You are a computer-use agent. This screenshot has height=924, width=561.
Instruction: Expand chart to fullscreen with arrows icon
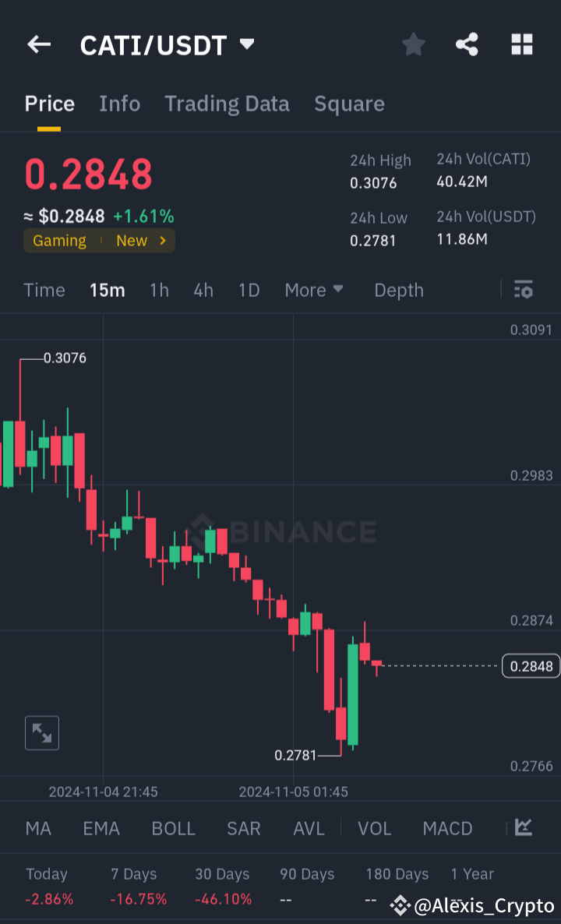coord(41,732)
